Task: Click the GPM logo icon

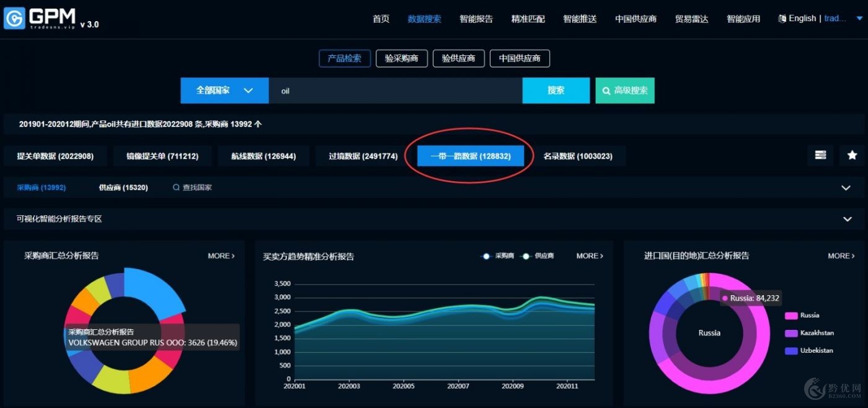Action: coord(14,19)
